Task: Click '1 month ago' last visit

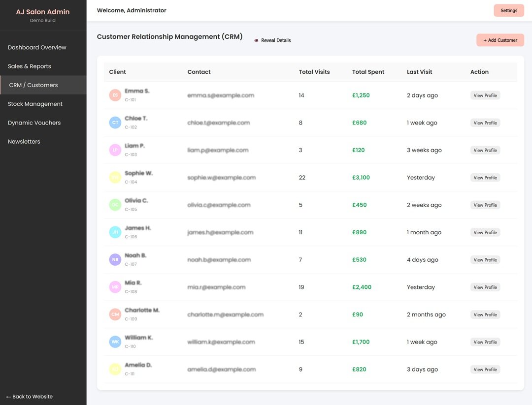Action: 424,232
